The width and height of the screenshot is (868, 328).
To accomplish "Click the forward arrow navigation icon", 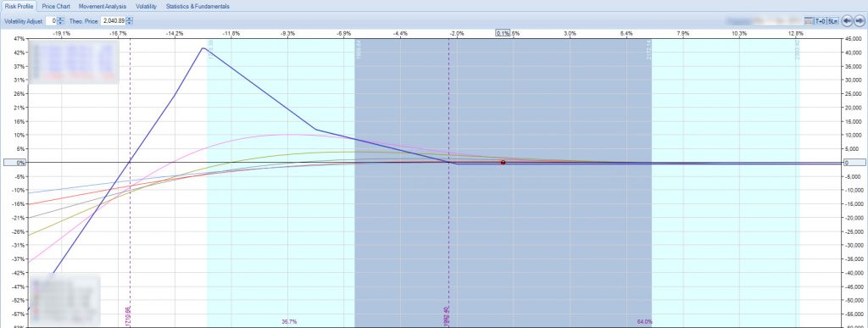I will pyautogui.click(x=860, y=21).
